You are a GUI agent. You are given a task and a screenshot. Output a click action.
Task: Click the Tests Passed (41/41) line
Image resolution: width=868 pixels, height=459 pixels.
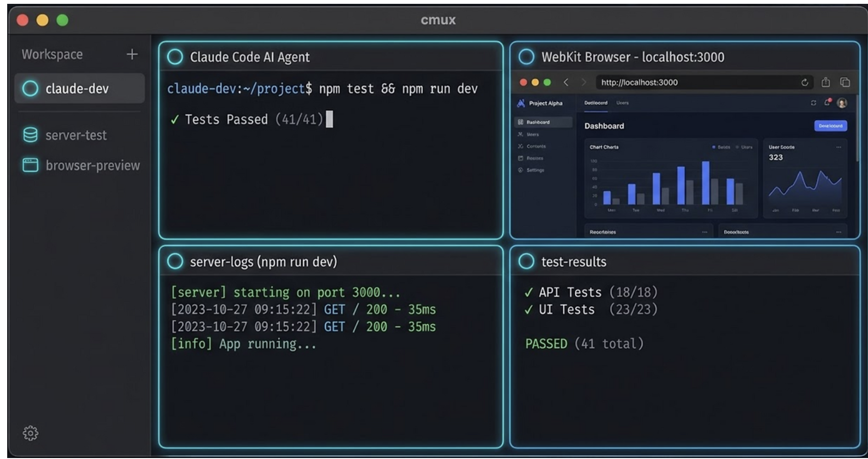point(247,119)
